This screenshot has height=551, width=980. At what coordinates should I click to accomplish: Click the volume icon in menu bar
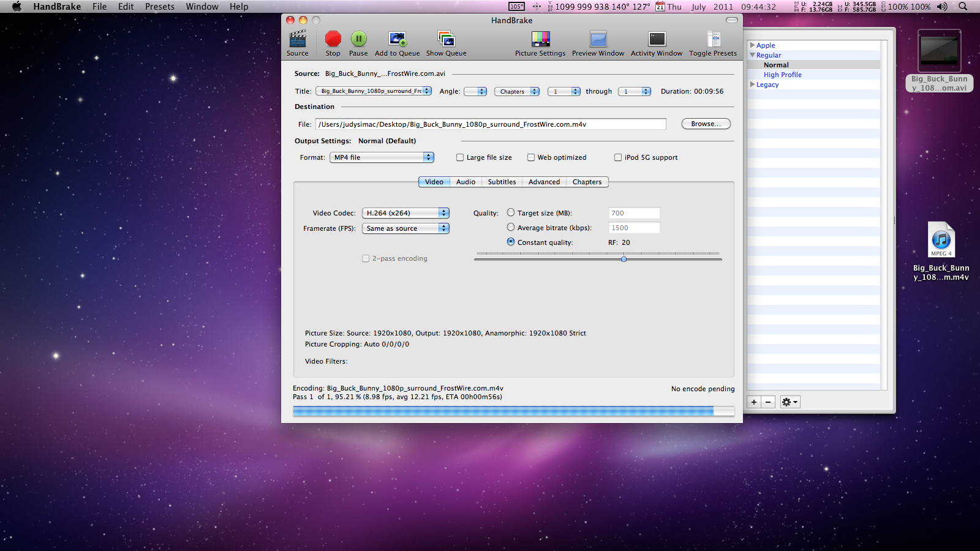(942, 7)
